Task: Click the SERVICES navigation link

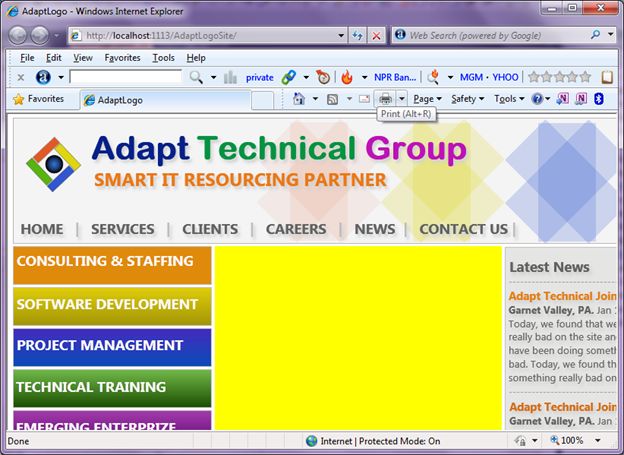Action: coord(123,229)
